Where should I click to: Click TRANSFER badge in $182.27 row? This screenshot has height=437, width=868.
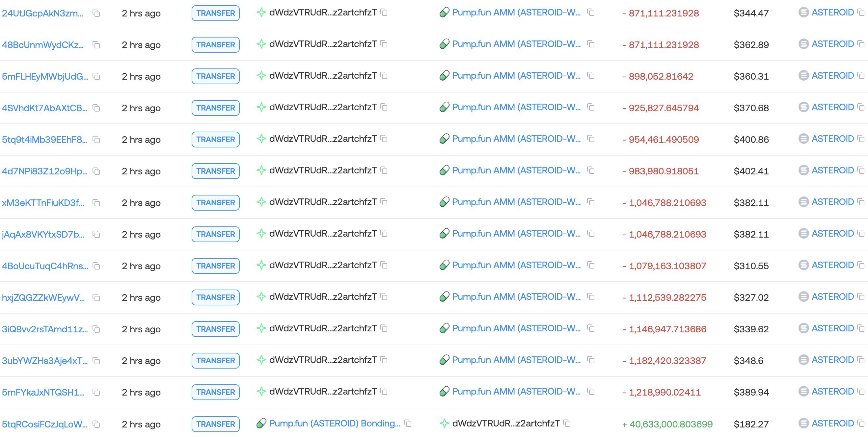(x=216, y=424)
